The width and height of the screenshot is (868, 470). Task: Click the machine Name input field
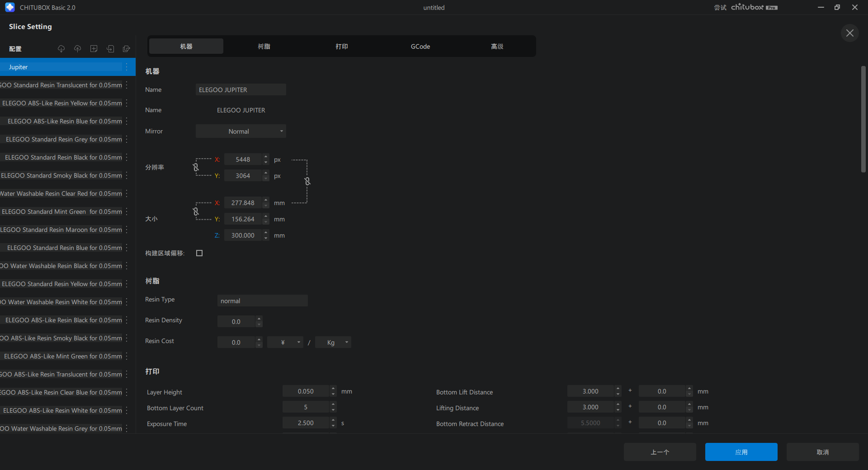[x=241, y=89]
